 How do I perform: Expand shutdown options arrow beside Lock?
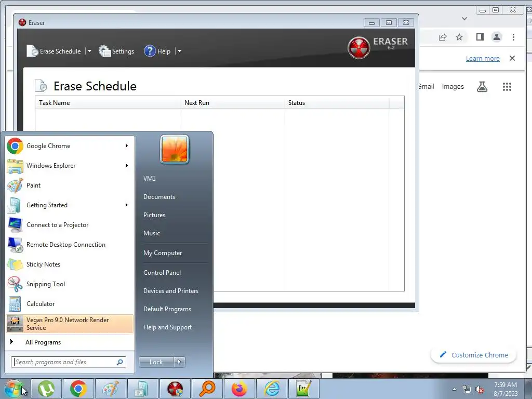(179, 362)
